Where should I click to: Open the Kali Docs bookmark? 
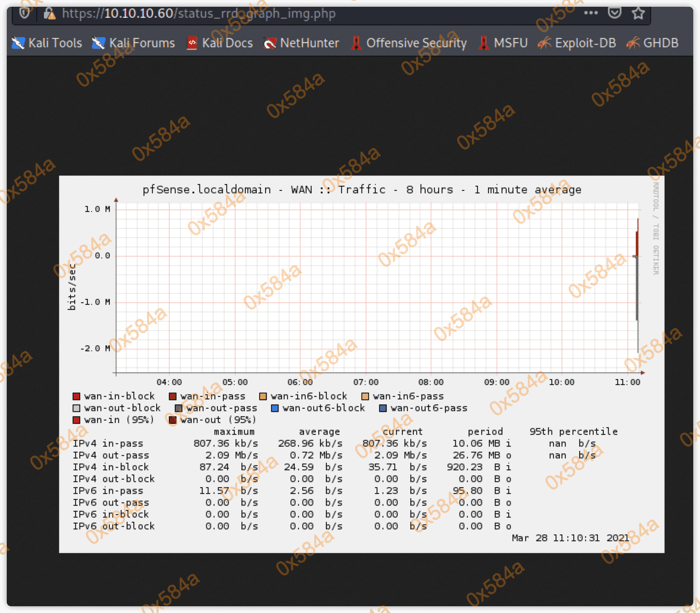coord(220,43)
